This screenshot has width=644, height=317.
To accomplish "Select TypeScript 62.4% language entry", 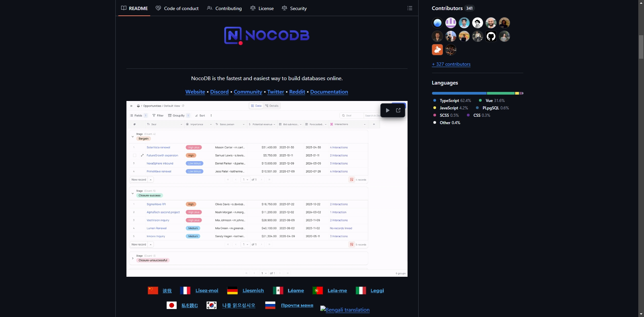I will coord(452,101).
